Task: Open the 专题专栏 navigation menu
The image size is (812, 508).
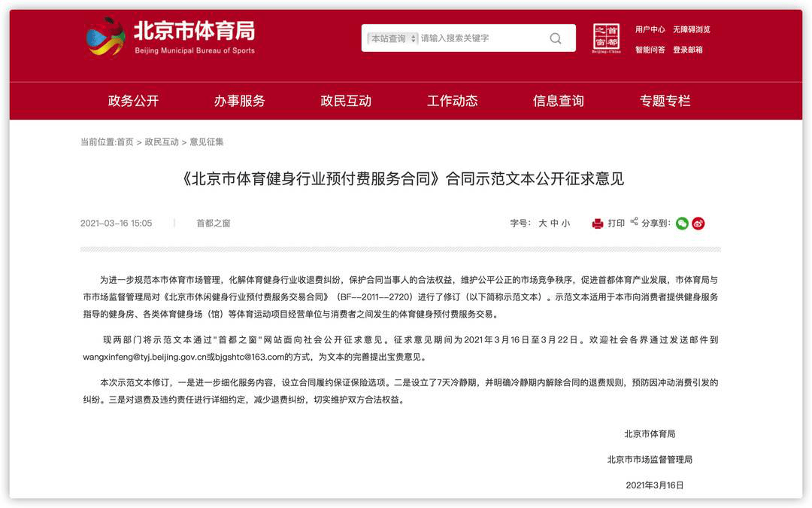Action: pyautogui.click(x=665, y=101)
